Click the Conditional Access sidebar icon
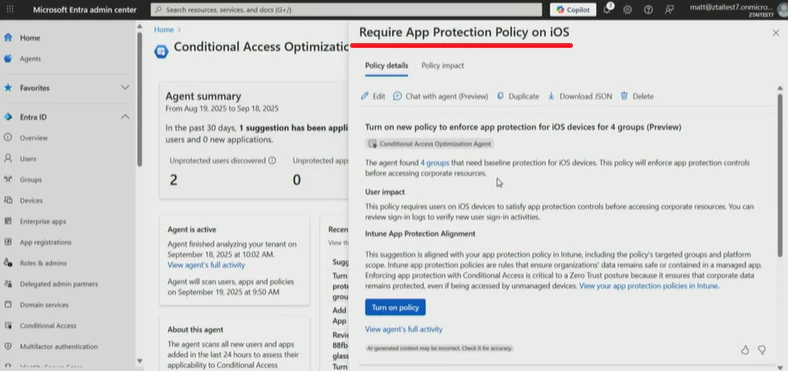Image resolution: width=788 pixels, height=371 pixels. [8, 326]
